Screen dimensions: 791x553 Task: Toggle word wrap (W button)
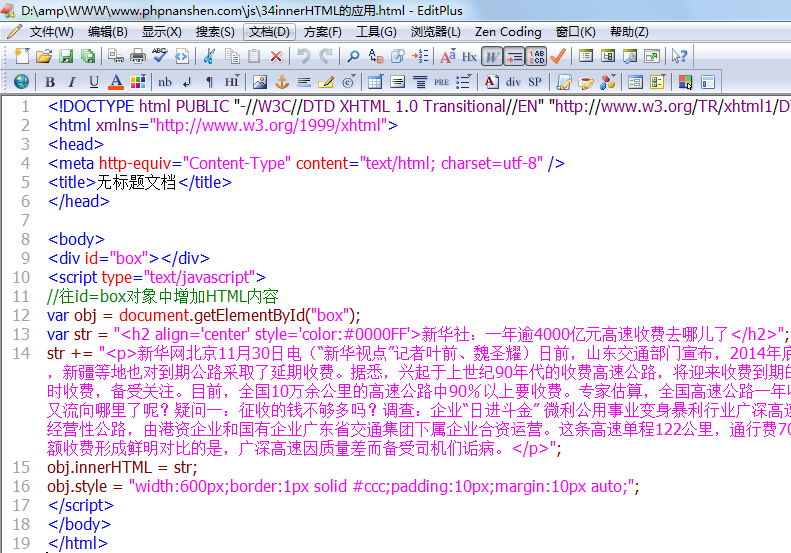point(492,56)
